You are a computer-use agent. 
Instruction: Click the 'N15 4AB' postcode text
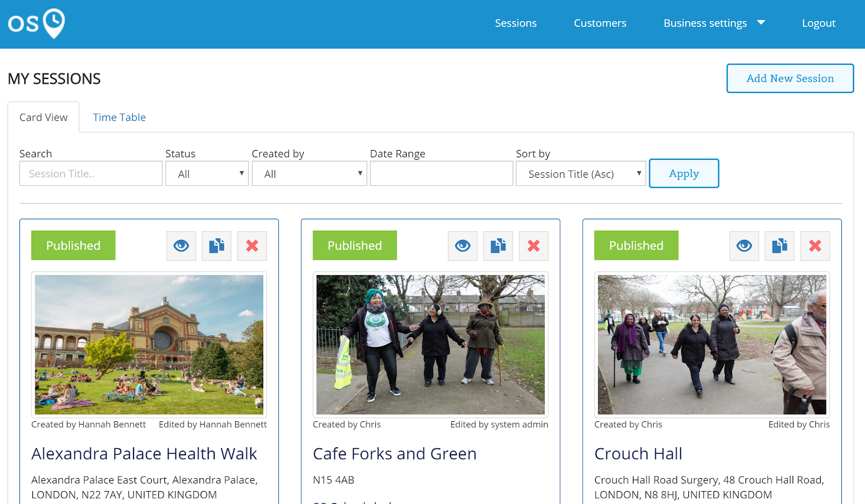point(334,480)
